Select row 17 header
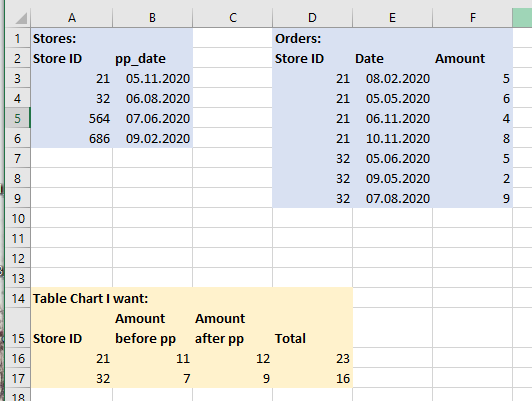 pos(18,379)
